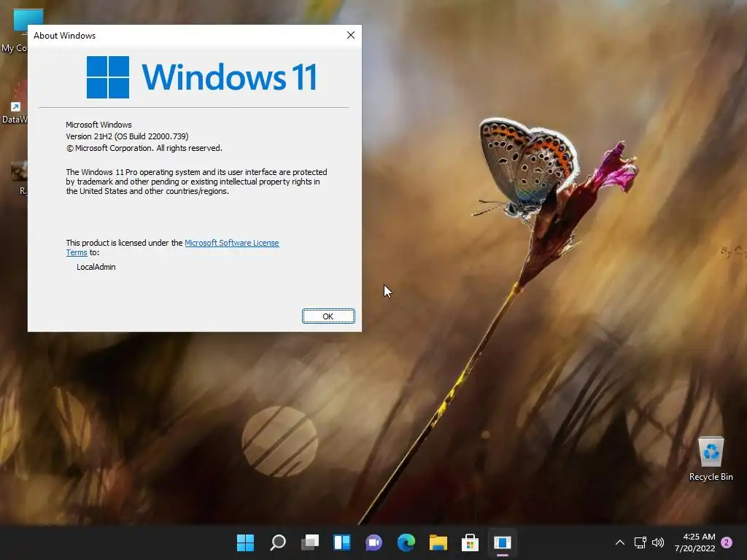Launch Teams Chat from the taskbar
This screenshot has height=560, width=747.
coord(374,542)
